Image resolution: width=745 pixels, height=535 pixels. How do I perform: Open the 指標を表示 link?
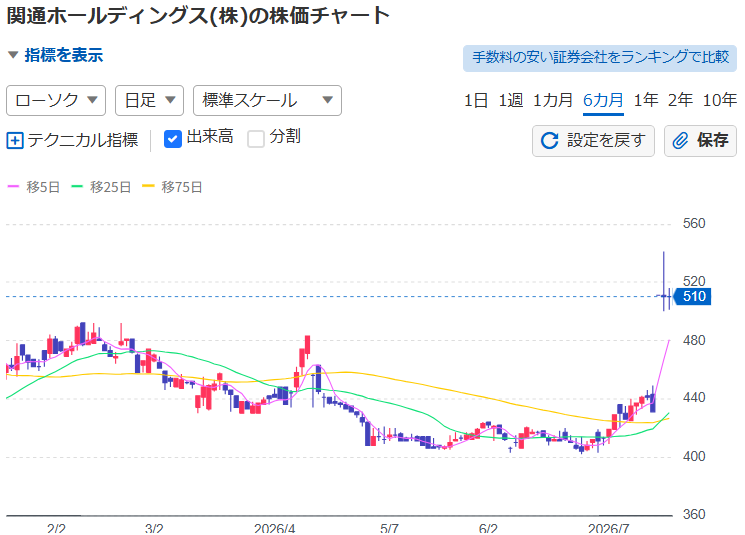pos(64,55)
